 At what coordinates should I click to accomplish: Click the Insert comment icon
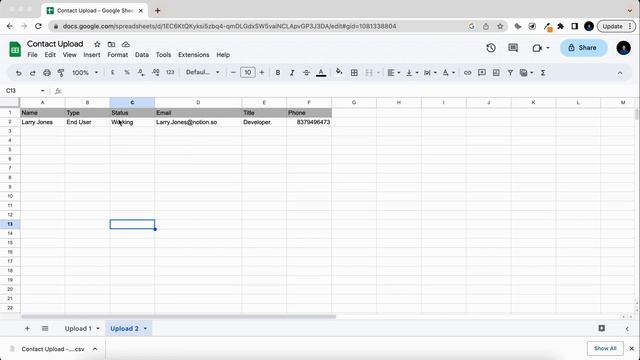[x=482, y=72]
